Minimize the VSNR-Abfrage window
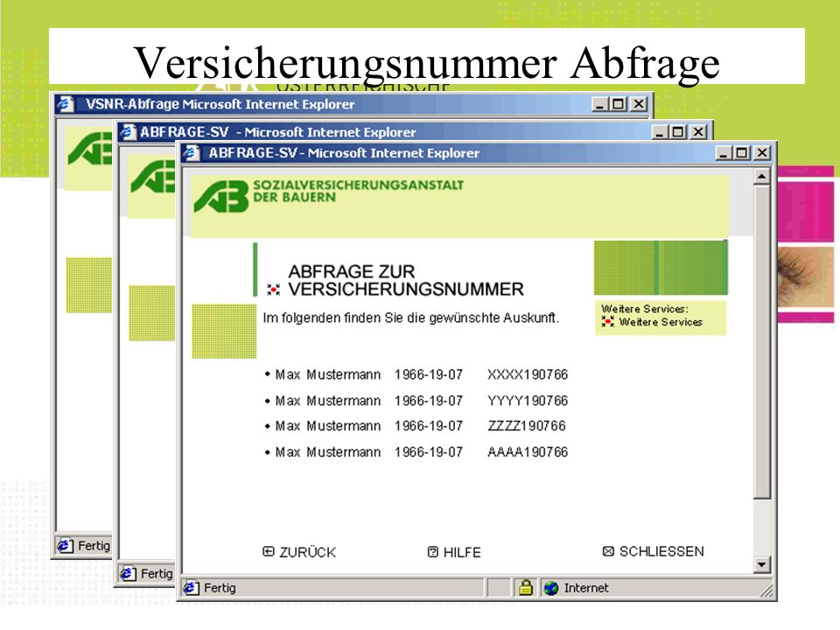The height and width of the screenshot is (630, 840). [600, 104]
